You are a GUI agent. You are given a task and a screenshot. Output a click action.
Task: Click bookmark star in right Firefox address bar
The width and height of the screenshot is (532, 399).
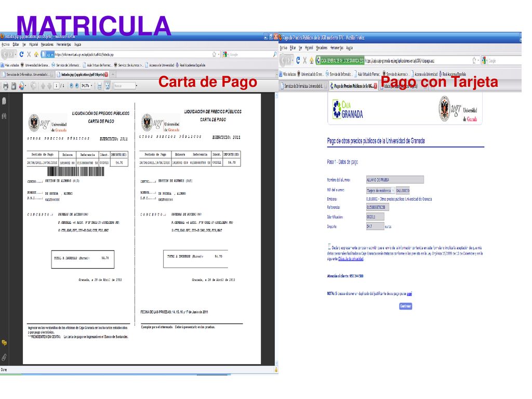[474, 60]
